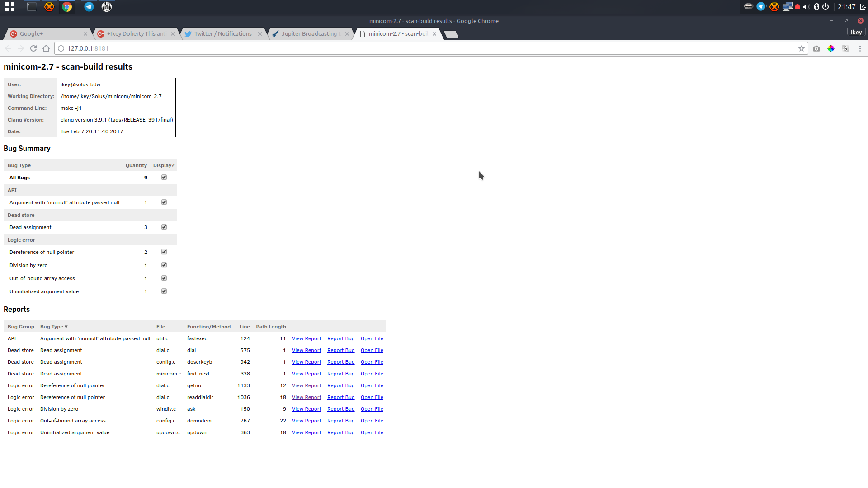Open the orange X application in the panel
The width and height of the screenshot is (868, 488).
click(49, 7)
